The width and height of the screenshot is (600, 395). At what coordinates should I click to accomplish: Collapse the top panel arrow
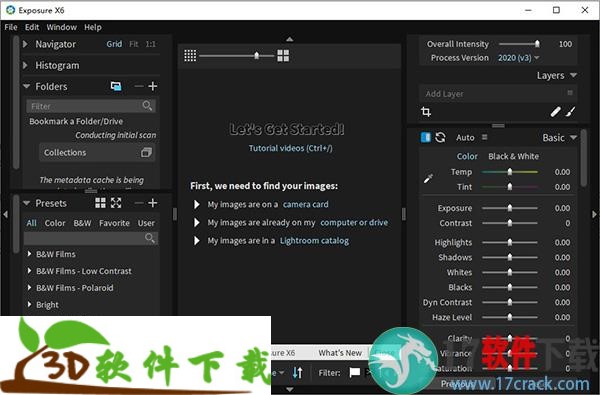(290, 39)
